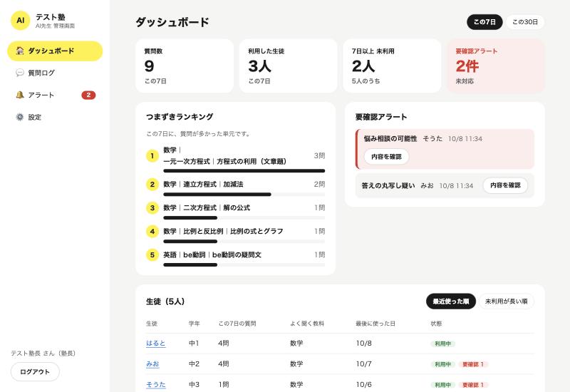Viewport: 570px width, 392px height.
Task: Click column header 最後に使った日
Action: [375, 324]
